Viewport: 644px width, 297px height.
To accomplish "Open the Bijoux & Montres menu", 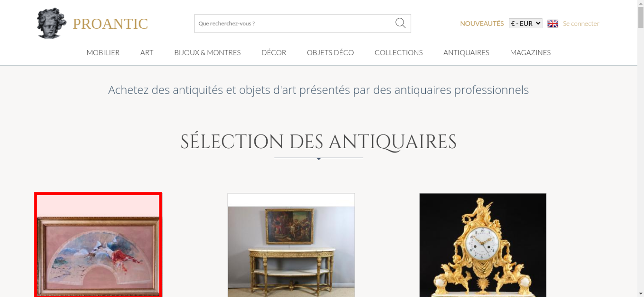I will click(207, 52).
